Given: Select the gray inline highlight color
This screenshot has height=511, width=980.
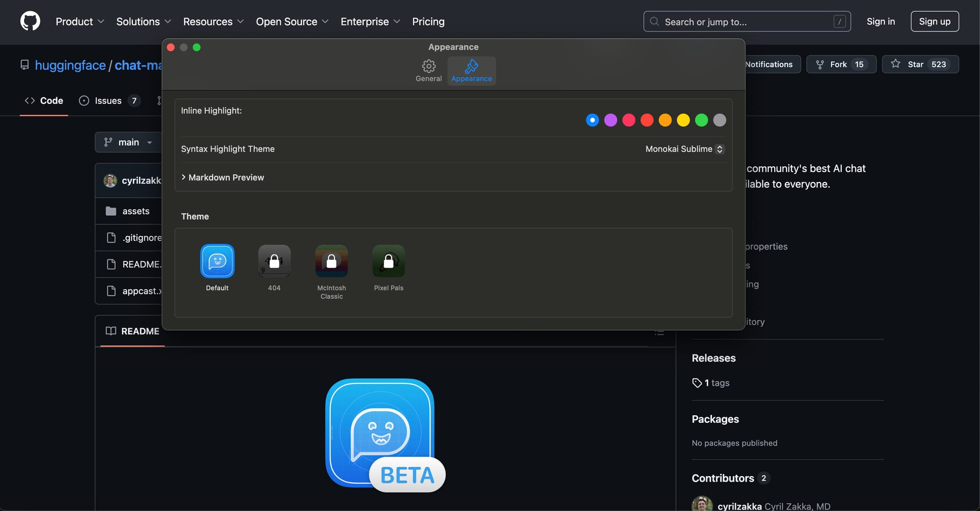Looking at the screenshot, I should [x=719, y=120].
